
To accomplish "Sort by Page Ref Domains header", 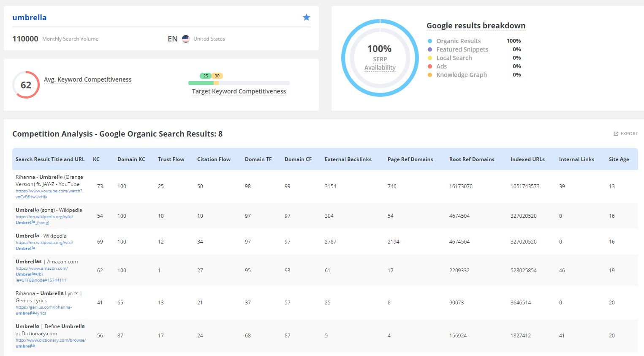I will point(410,159).
